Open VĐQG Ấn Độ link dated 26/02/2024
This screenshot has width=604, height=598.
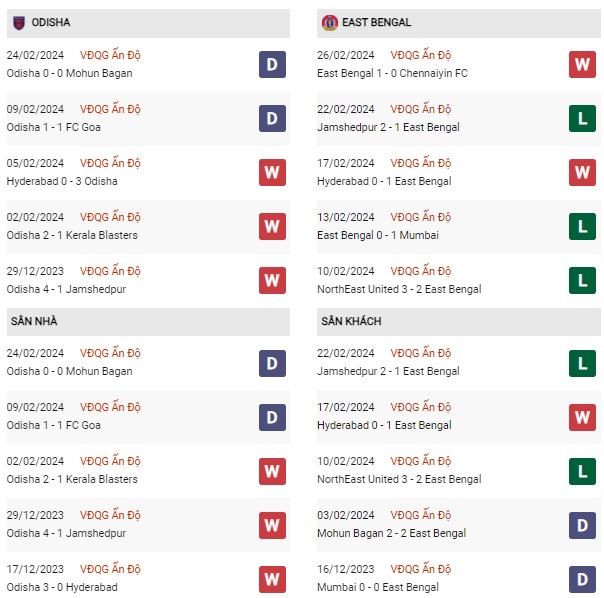[421, 55]
